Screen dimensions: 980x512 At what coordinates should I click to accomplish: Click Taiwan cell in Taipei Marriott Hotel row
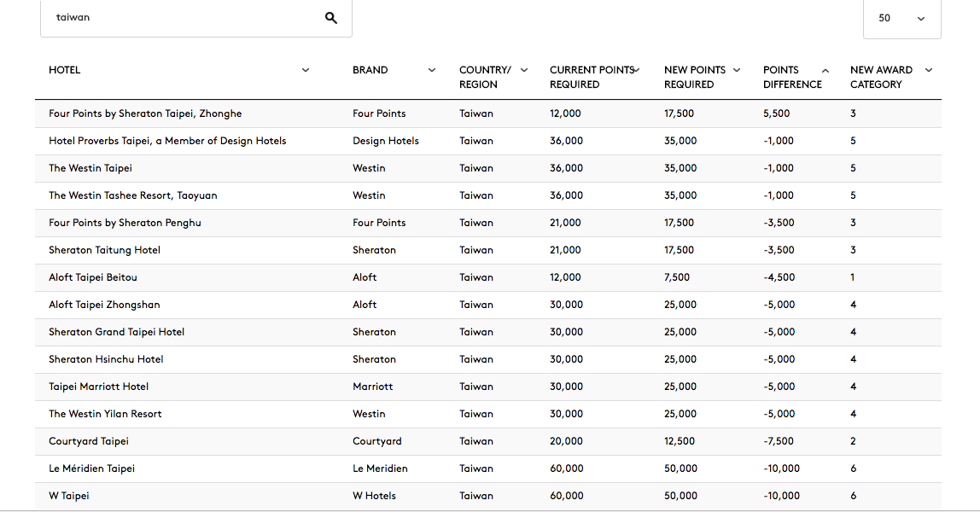[x=476, y=387]
